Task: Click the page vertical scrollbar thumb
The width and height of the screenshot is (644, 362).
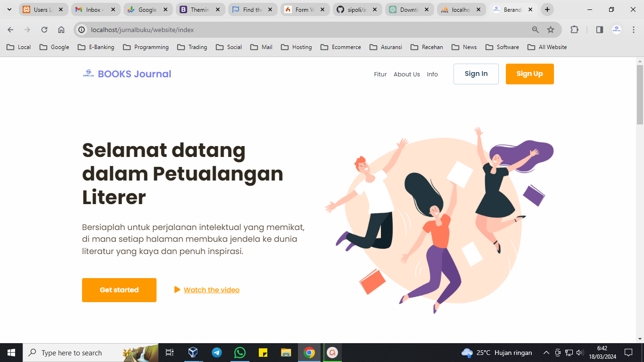Action: click(x=640, y=94)
